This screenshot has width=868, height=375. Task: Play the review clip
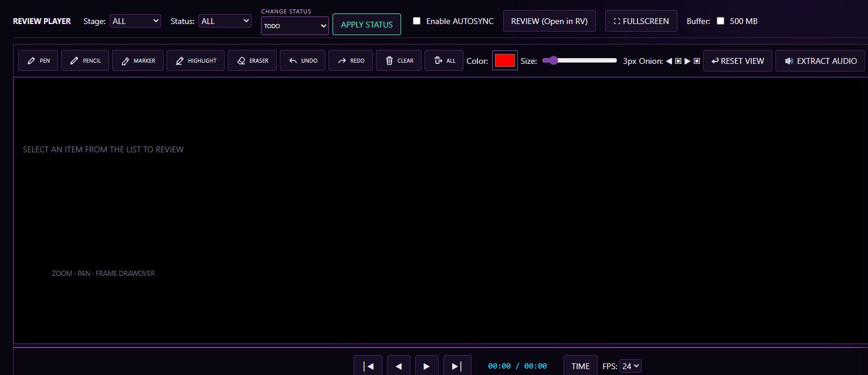tap(427, 366)
